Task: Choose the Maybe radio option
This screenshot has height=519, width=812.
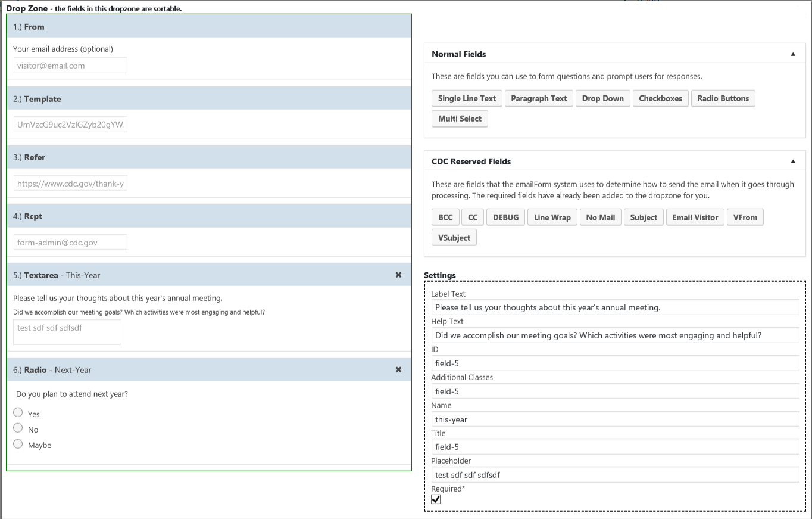Action: [x=18, y=444]
